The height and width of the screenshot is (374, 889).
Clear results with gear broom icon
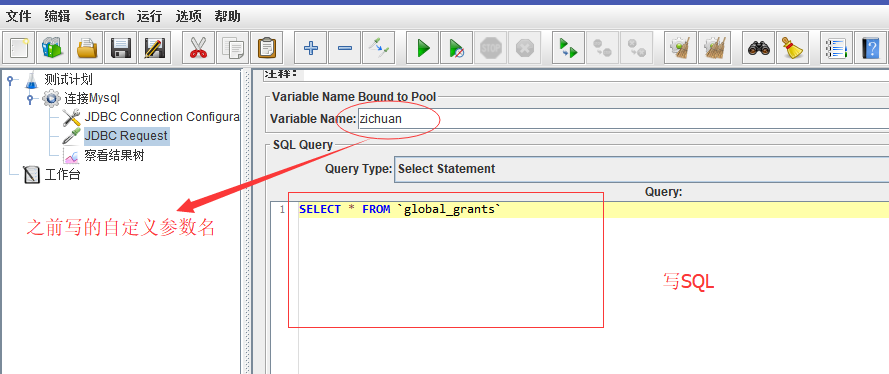pyautogui.click(x=680, y=48)
